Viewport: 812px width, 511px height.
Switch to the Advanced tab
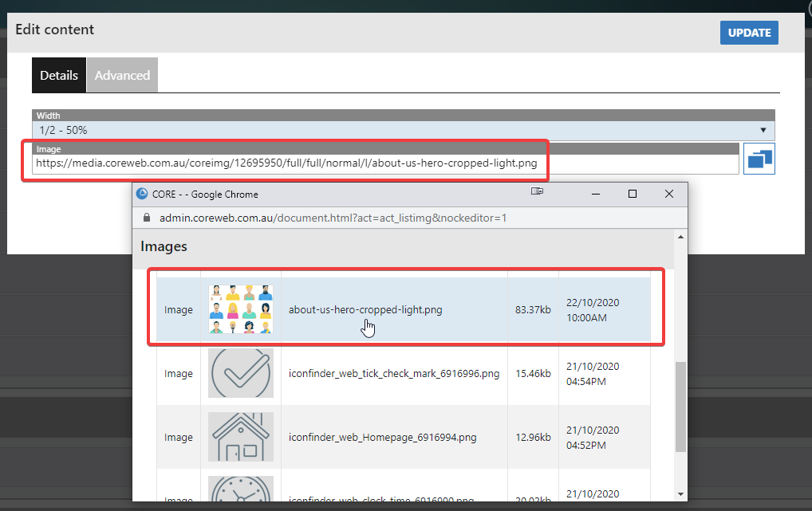click(x=122, y=76)
